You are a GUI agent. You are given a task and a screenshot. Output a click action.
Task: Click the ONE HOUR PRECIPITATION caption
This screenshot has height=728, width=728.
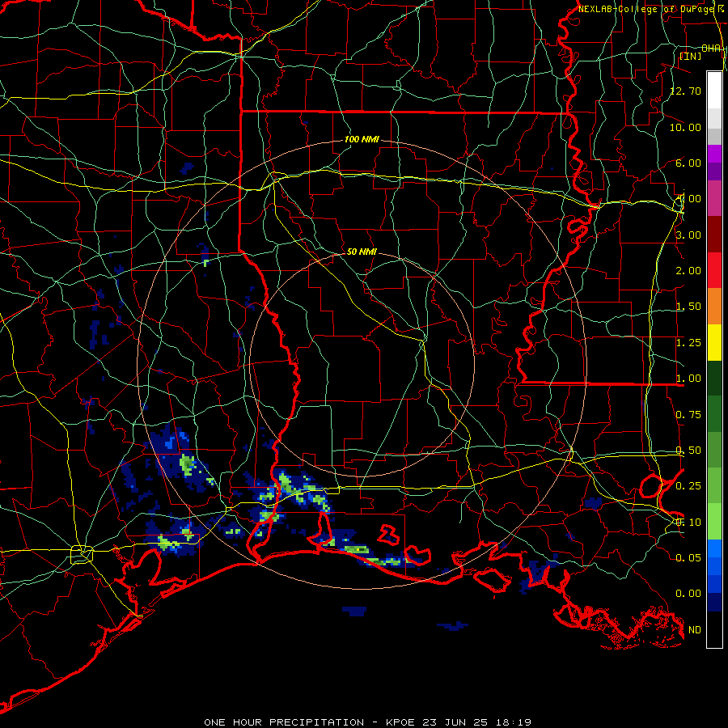point(284,722)
